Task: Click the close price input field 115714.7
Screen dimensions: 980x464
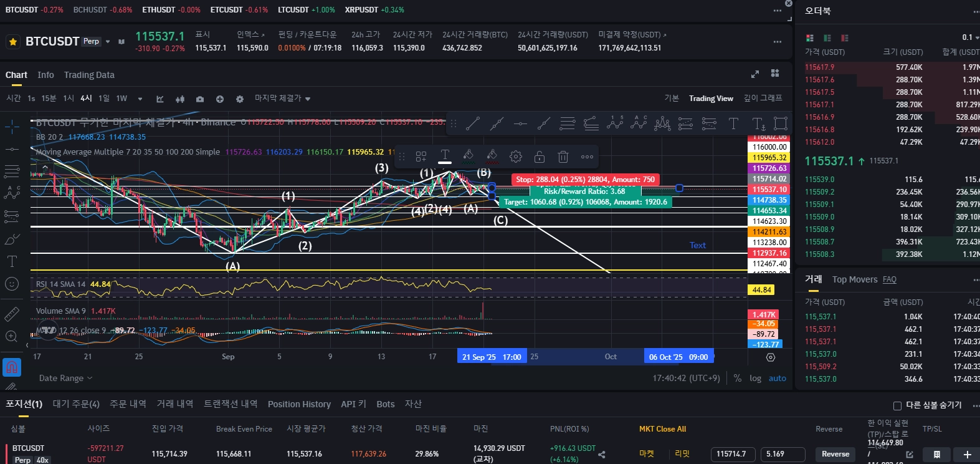Action: (x=733, y=454)
